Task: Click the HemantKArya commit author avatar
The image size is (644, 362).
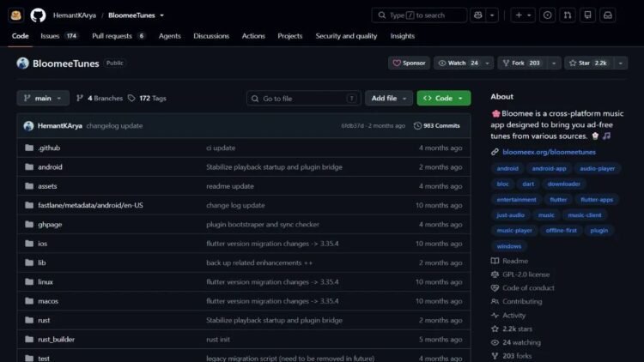Action: coord(28,125)
